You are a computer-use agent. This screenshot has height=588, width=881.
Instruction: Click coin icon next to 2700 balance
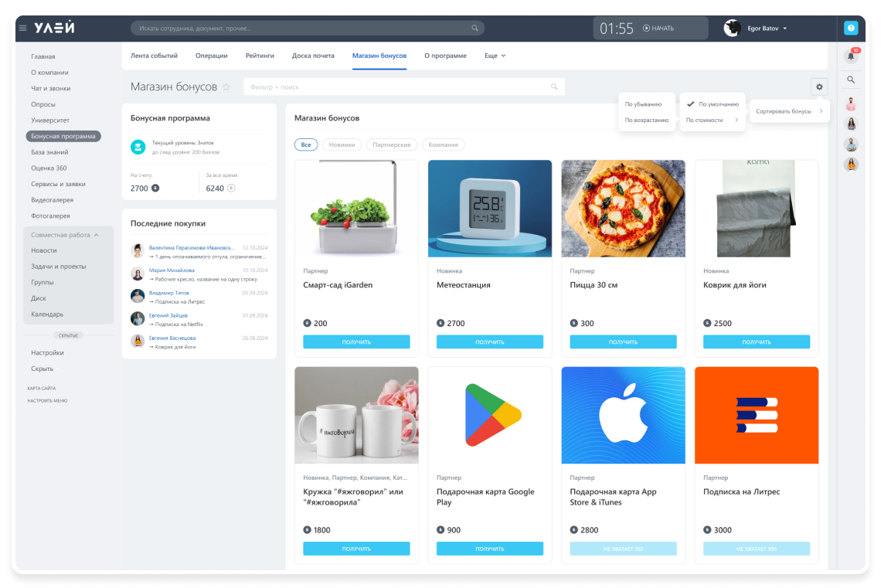click(155, 188)
